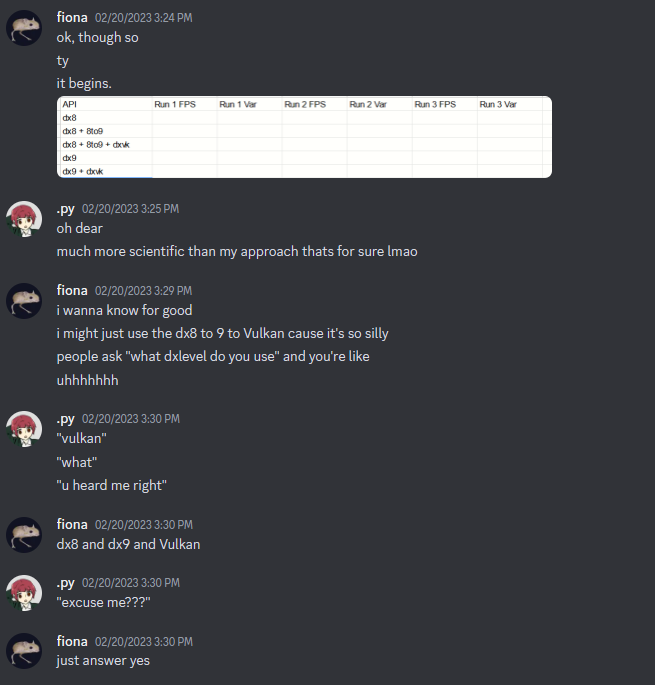This screenshot has width=655, height=685.
Task: Open fiona's avatar beside "just answer yes"
Action: (24, 651)
